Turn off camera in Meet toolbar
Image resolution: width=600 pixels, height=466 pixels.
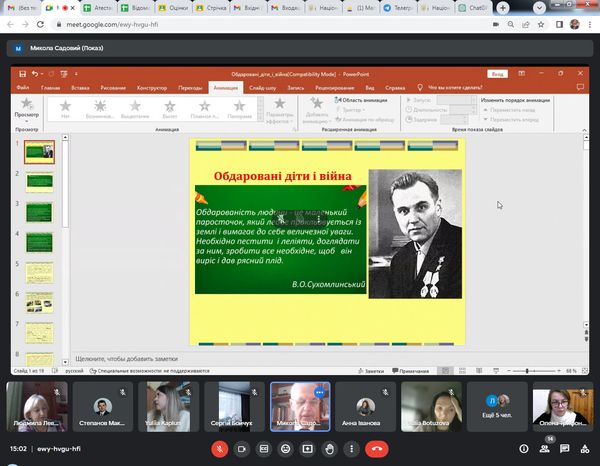click(x=242, y=450)
